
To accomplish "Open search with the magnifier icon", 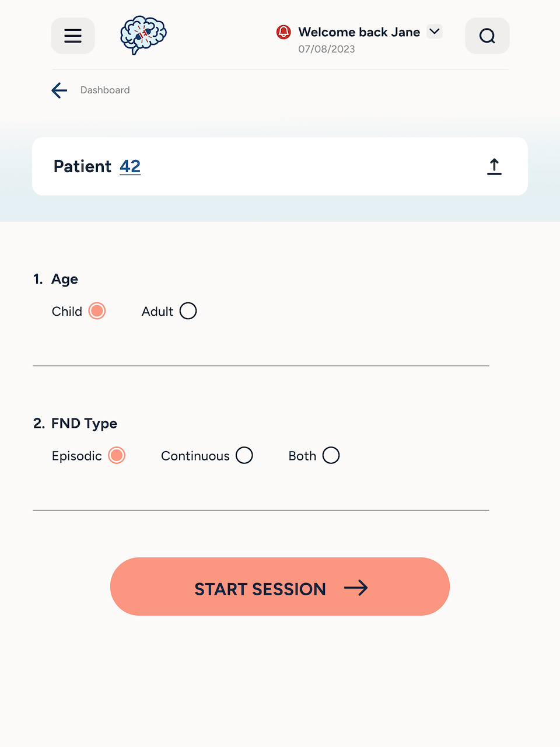I will pyautogui.click(x=487, y=36).
